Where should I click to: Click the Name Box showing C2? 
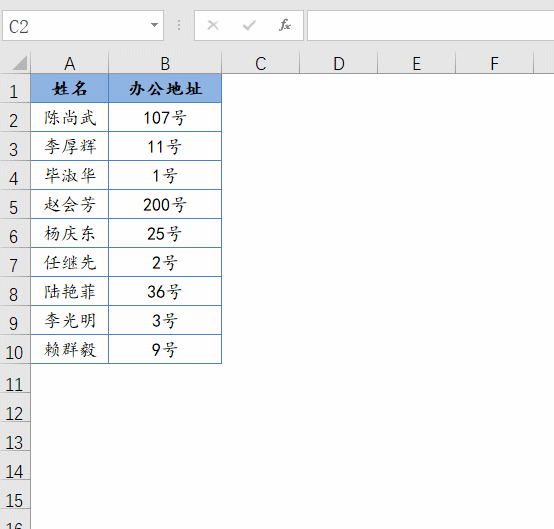coord(83,26)
